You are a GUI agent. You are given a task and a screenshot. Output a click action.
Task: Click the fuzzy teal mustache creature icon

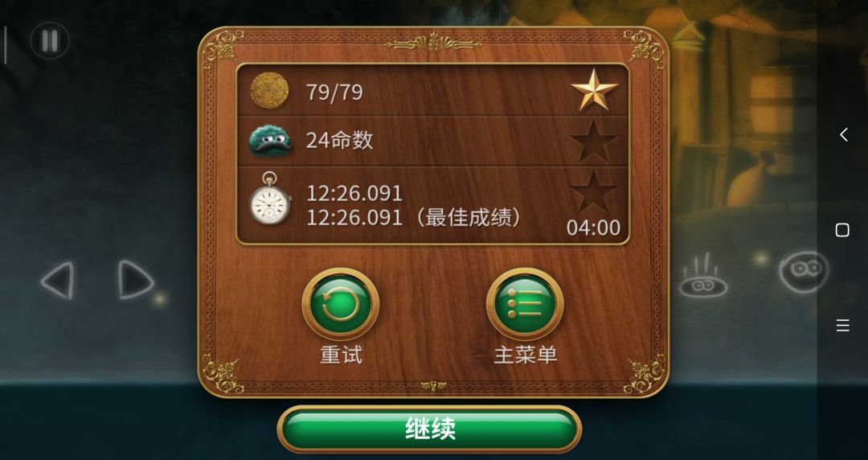coord(271,141)
